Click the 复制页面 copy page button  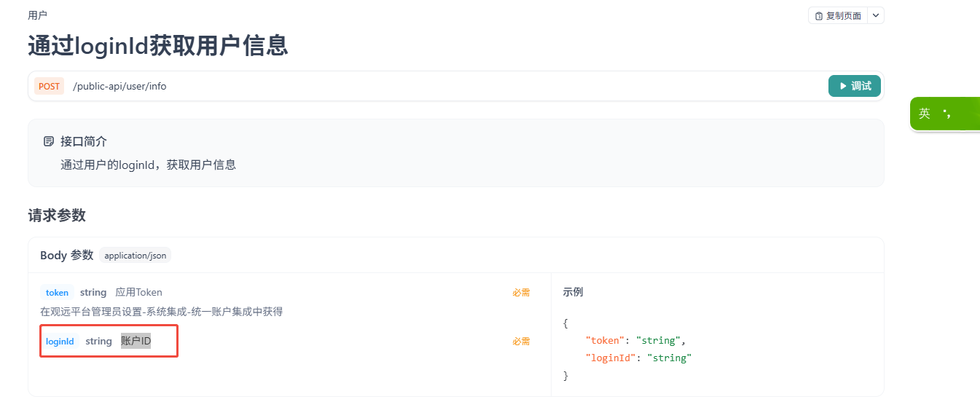(838, 15)
